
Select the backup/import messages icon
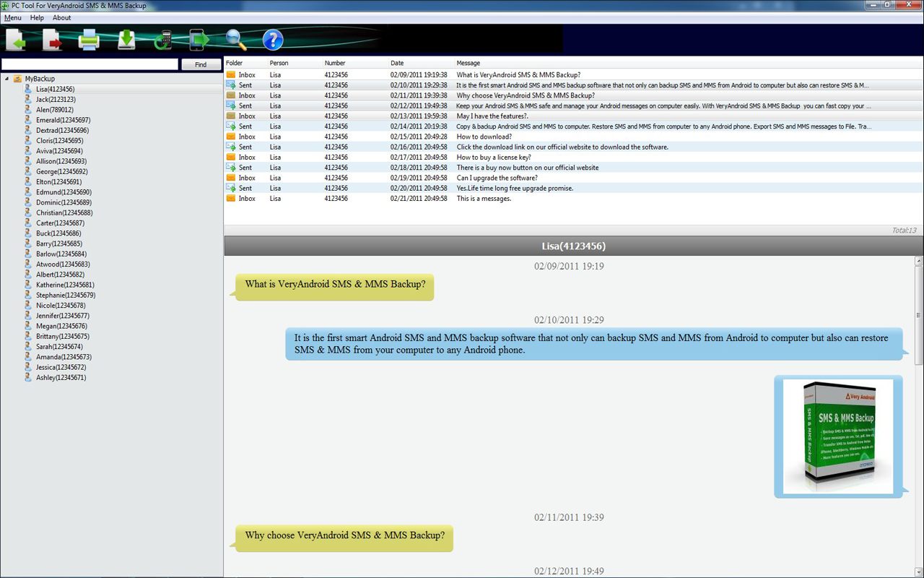point(16,40)
